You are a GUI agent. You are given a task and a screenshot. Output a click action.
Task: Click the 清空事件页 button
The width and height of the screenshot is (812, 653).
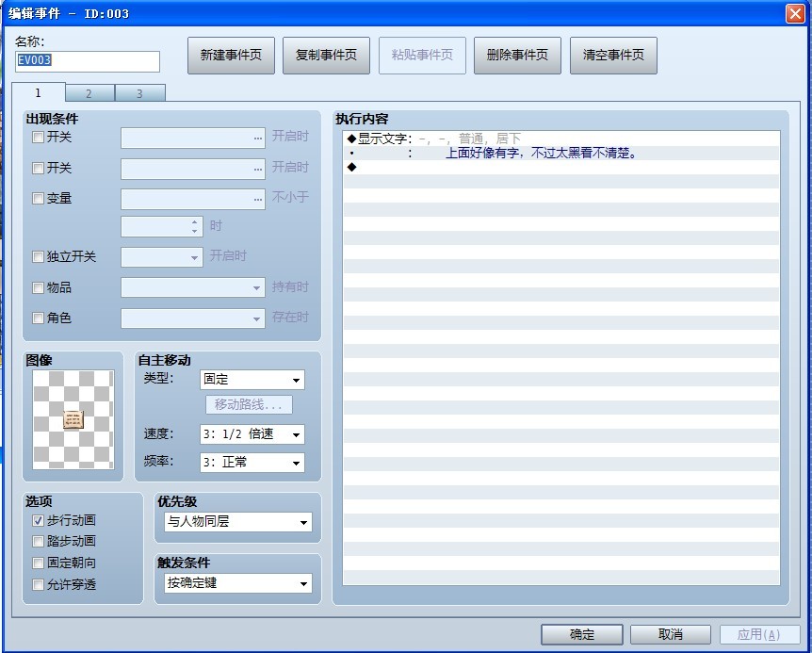(613, 56)
